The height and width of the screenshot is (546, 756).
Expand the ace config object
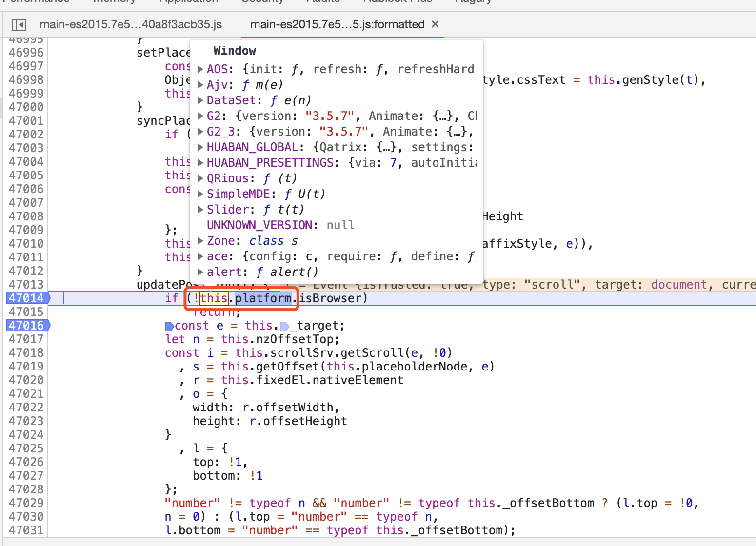pos(200,256)
